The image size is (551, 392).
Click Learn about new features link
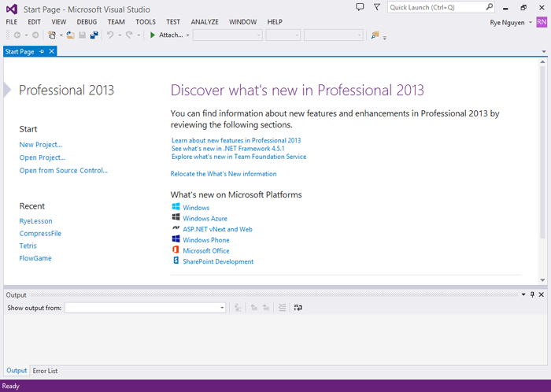pos(236,140)
